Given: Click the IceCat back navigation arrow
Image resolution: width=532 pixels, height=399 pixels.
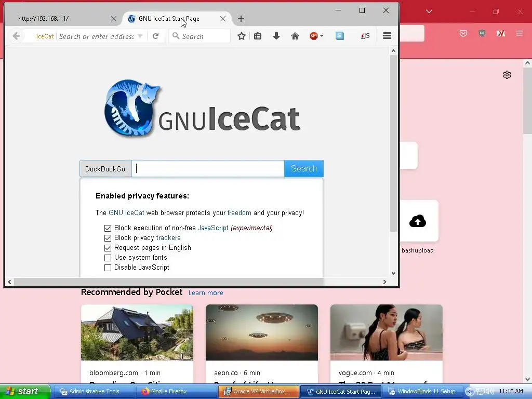Looking at the screenshot, I should coord(16,36).
